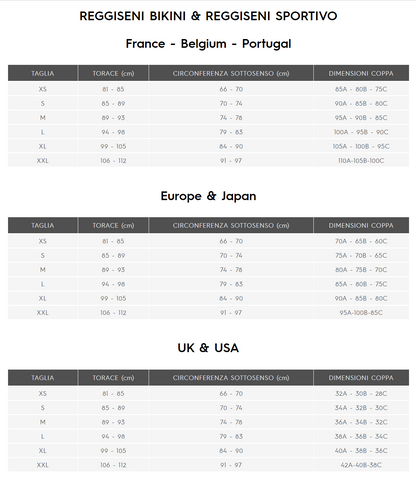Click the France - Belgium - Portugal heading
Image resolution: width=416 pixels, height=478 pixels.
208,44
